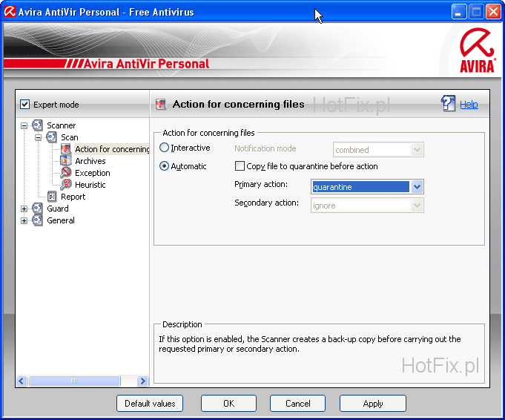Click the Guard node icon
The height and width of the screenshot is (420, 505).
(38, 209)
